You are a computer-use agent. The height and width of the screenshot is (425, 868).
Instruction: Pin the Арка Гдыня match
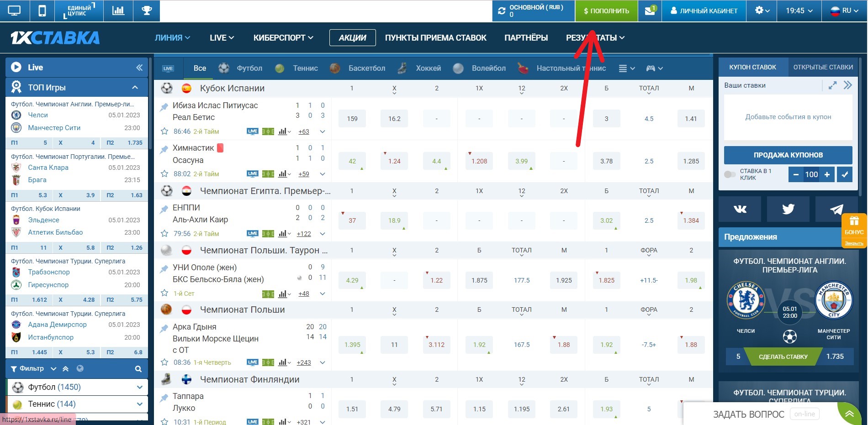[x=164, y=329]
